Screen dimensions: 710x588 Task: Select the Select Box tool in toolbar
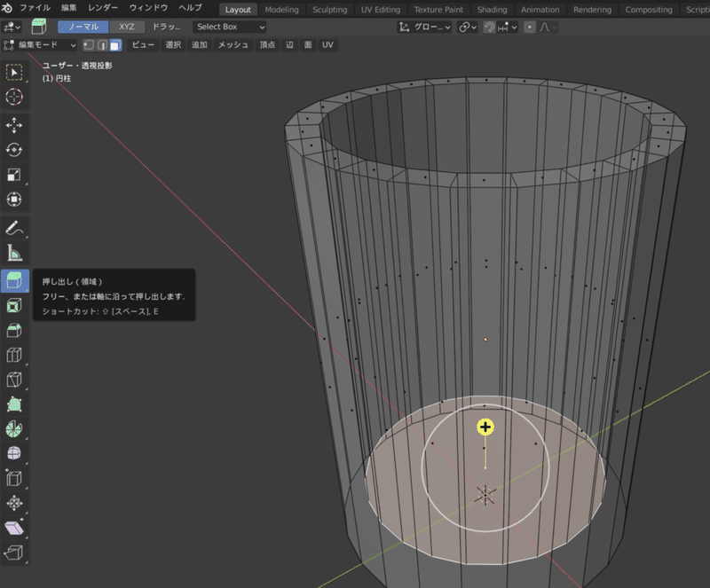[14, 73]
